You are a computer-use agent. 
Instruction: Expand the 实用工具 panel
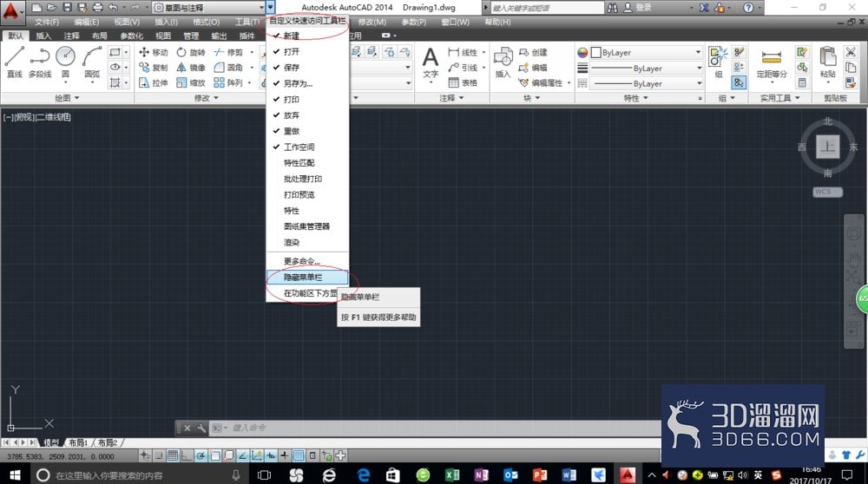point(779,98)
